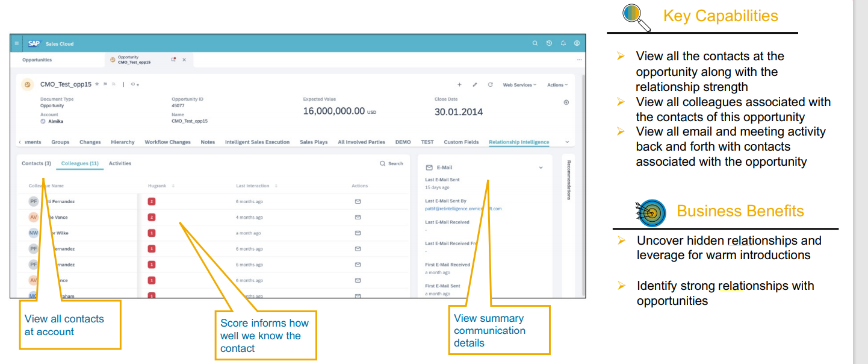This screenshot has height=364, width=868.
Task: Collapse the E-Mail panel chevron
Action: 541,168
